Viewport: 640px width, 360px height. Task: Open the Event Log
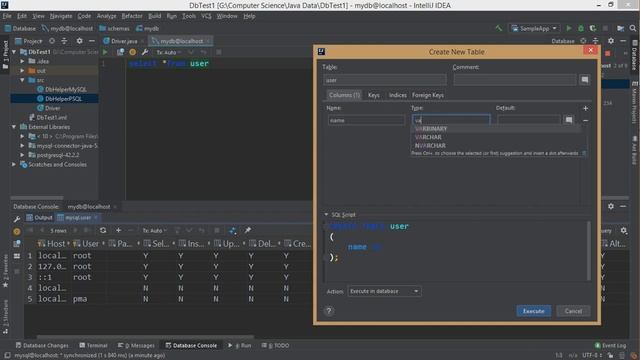(x=610, y=345)
